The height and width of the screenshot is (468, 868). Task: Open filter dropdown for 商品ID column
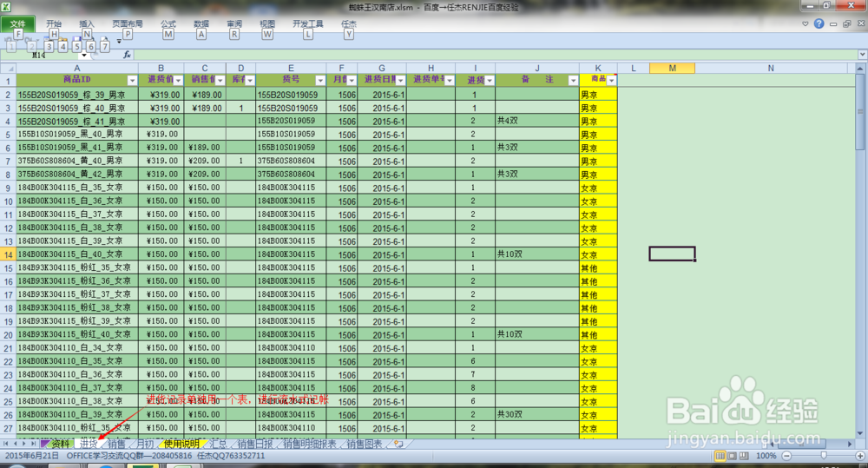(x=132, y=81)
